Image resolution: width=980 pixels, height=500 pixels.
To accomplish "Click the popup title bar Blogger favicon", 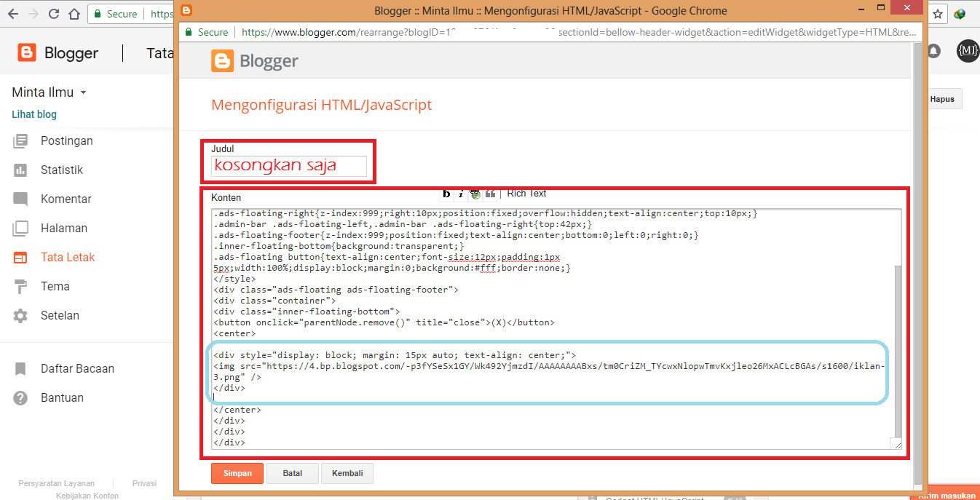I will [x=186, y=10].
